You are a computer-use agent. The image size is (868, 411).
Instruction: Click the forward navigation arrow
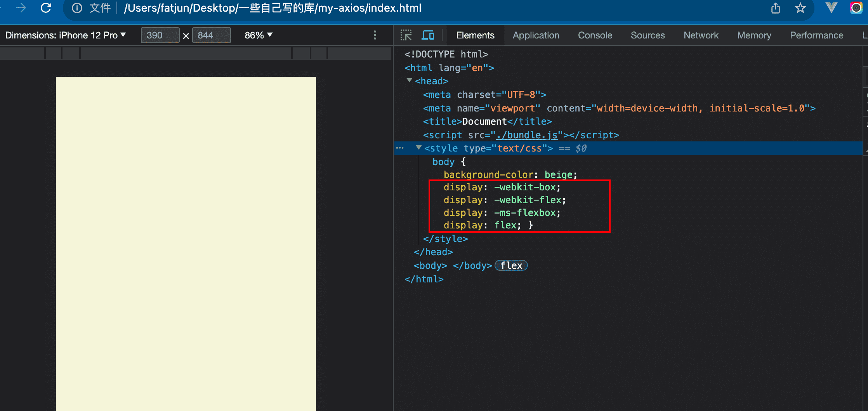click(21, 8)
